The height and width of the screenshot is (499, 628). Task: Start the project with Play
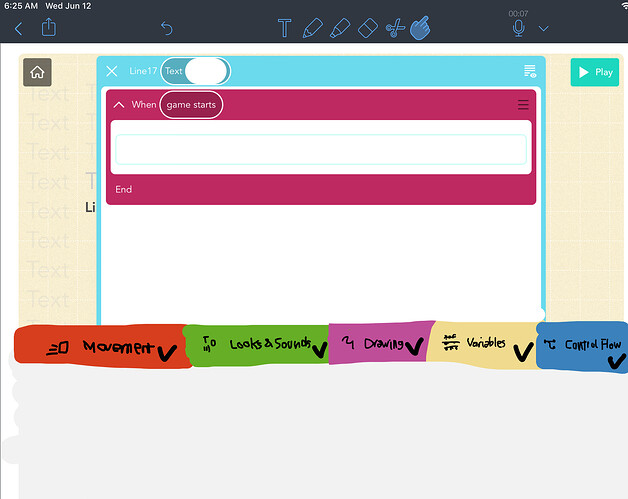pyautogui.click(x=595, y=72)
